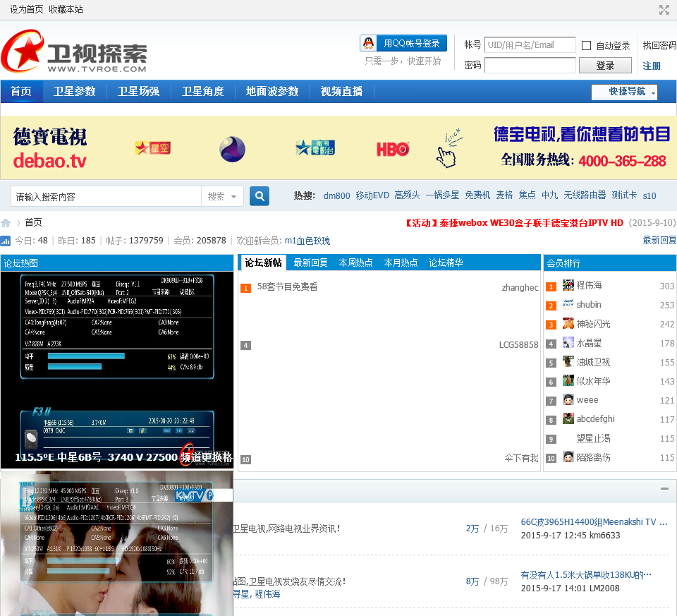Click the 找回密码 link
This screenshot has height=616, width=677.
(x=659, y=45)
